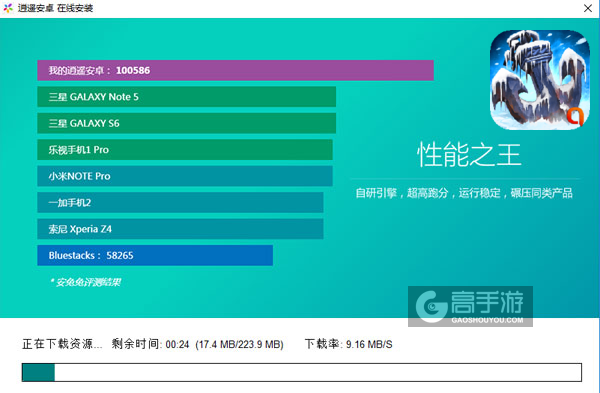Select the 索尼 Xperia Z4 bar
Viewport: 600px width, 393px height.
[x=180, y=229]
